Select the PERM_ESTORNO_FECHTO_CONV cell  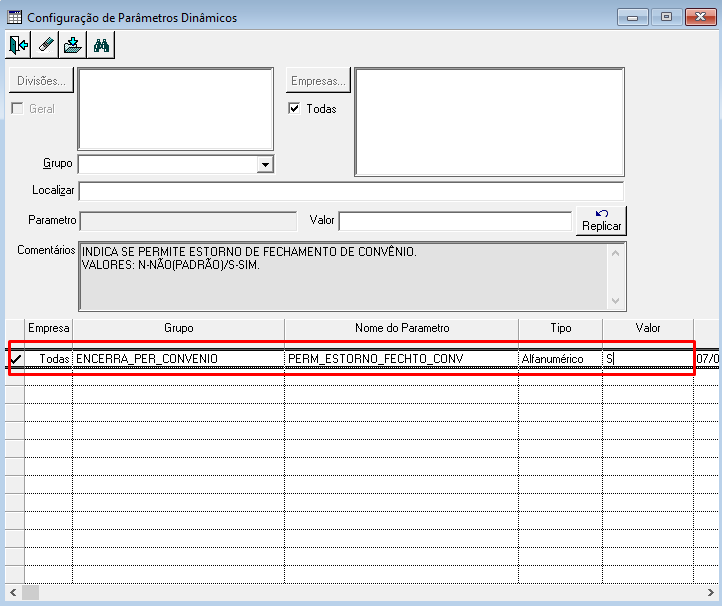coord(402,359)
